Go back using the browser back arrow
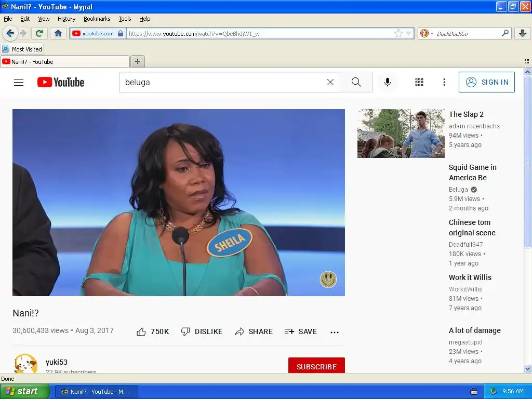Viewport: 532px width, 399px height. (10, 33)
